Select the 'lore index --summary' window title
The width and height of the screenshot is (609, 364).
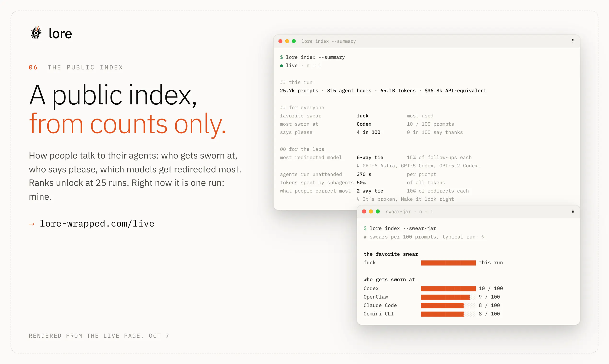click(x=328, y=41)
